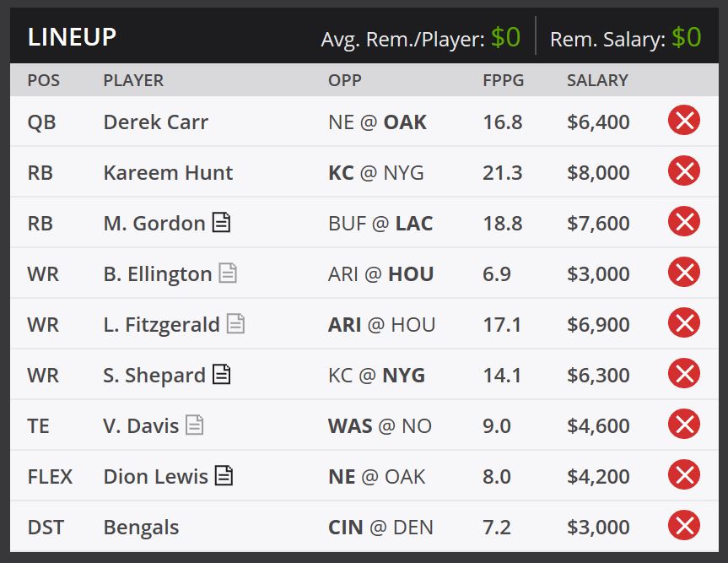
Task: Remove S. Shepard from the lineup
Action: click(684, 373)
